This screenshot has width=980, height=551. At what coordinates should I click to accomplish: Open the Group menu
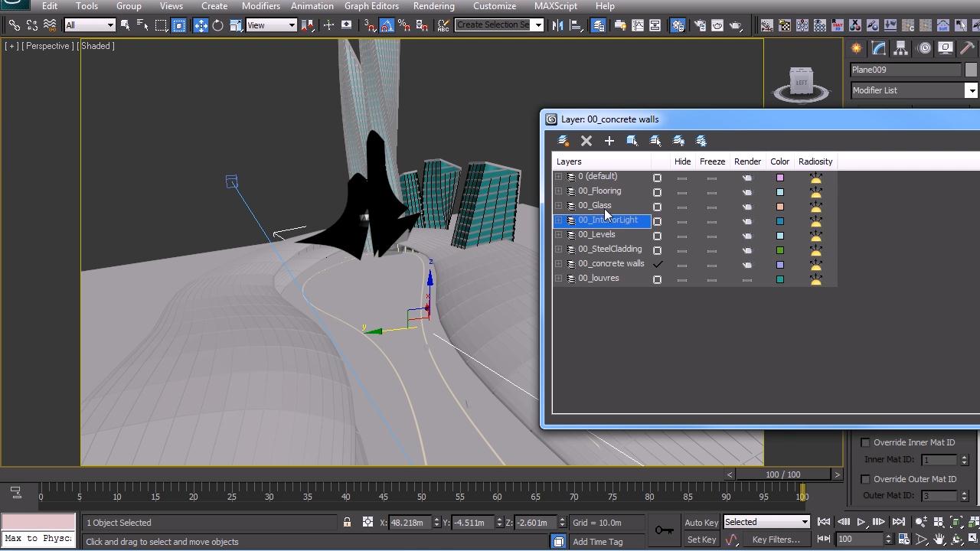pyautogui.click(x=129, y=6)
